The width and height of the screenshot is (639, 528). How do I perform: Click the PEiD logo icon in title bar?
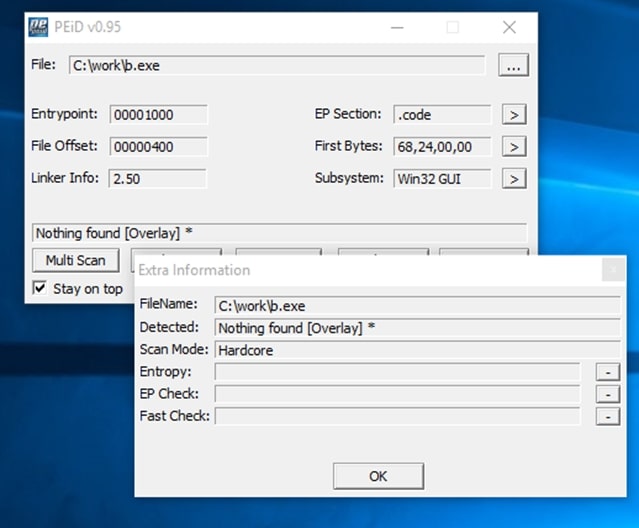coord(38,27)
